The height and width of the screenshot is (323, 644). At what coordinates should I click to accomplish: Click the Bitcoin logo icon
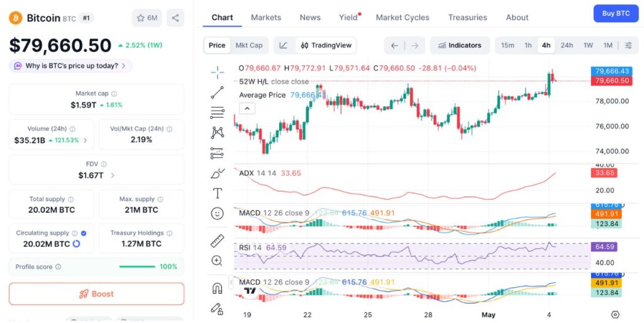click(x=16, y=18)
